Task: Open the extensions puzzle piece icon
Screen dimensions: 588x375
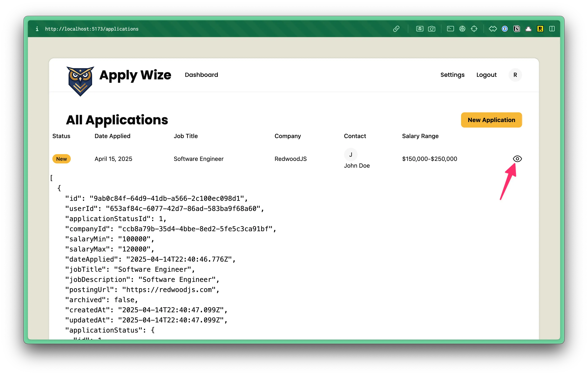Action: pos(493,29)
